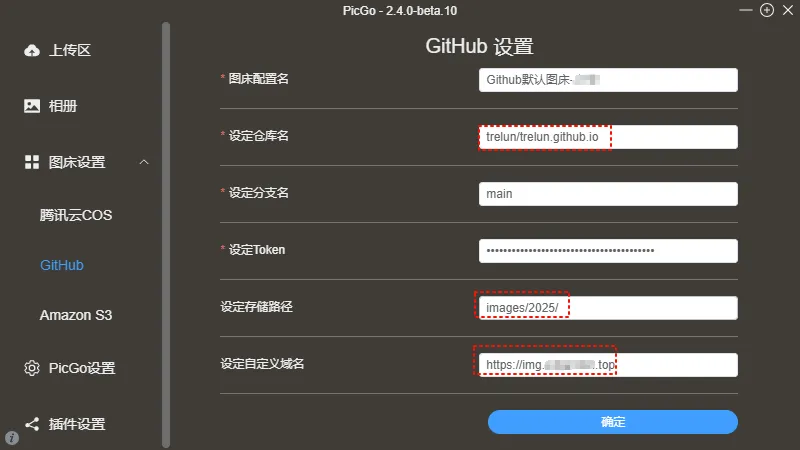Focus the 图床配置名 input field

coord(608,80)
